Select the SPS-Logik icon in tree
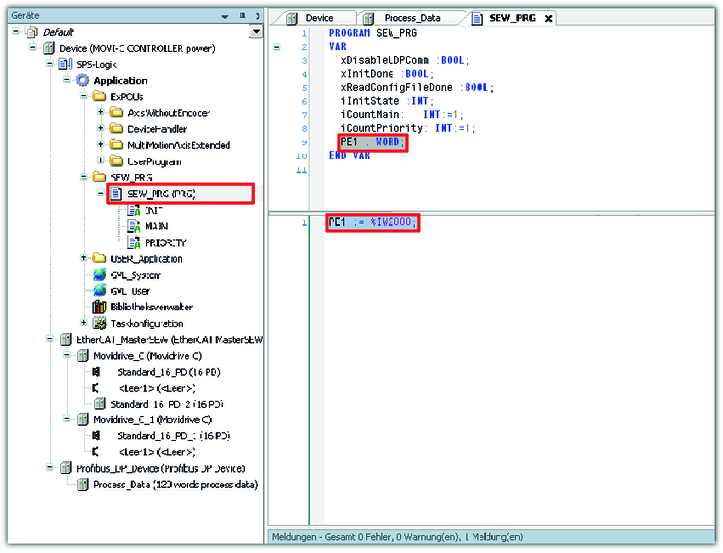723x553 pixels. coord(66,64)
